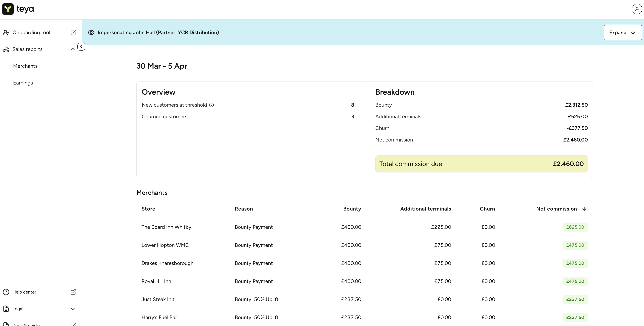Open the Onboarding tool link
Image resolution: width=644 pixels, height=326 pixels.
tap(31, 32)
